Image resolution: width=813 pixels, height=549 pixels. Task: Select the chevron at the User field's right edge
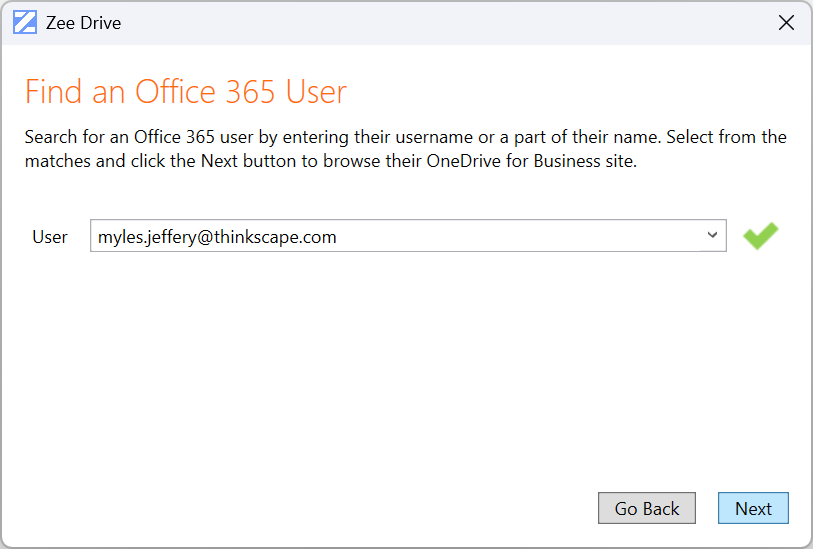pos(712,236)
